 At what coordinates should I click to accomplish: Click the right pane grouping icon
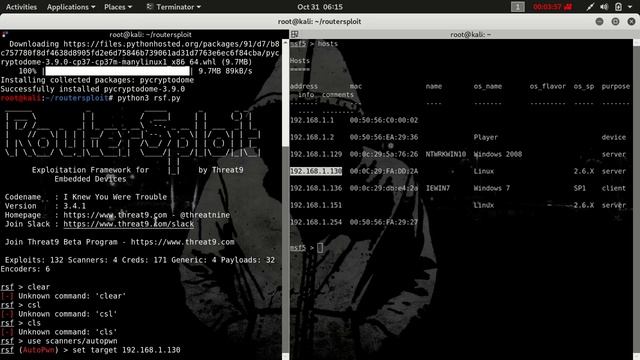click(x=295, y=35)
